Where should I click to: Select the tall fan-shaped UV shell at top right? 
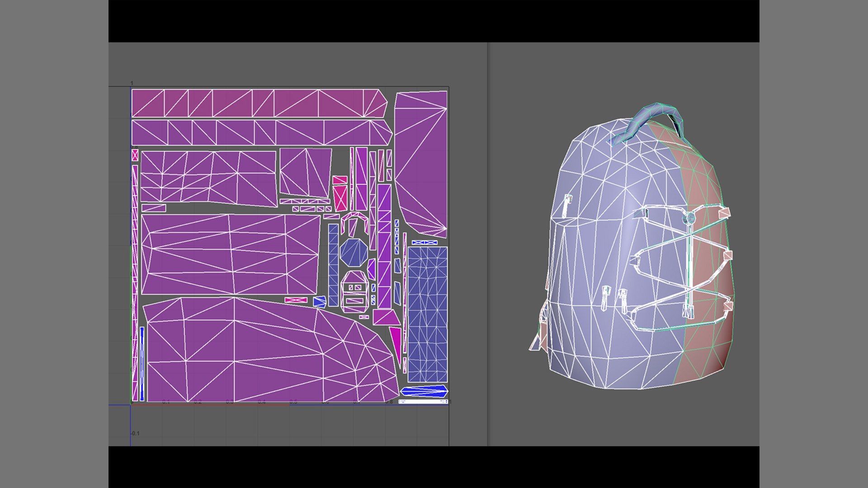coord(421,164)
